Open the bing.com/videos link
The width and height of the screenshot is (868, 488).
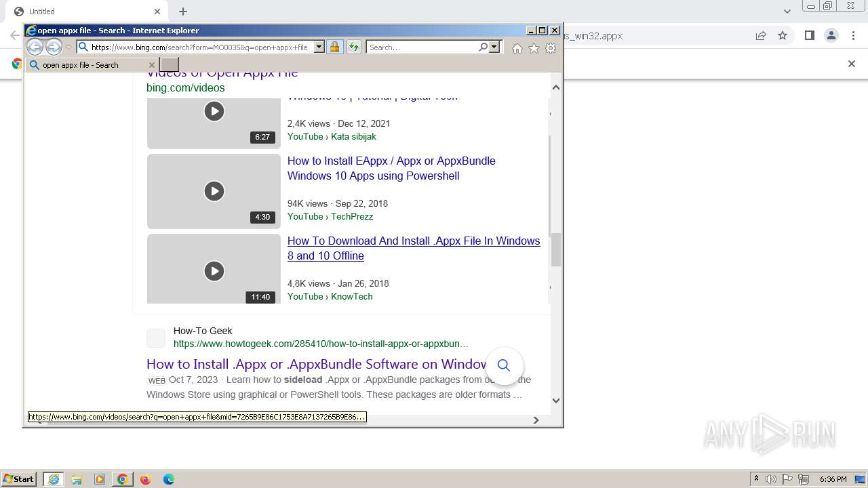click(x=185, y=87)
